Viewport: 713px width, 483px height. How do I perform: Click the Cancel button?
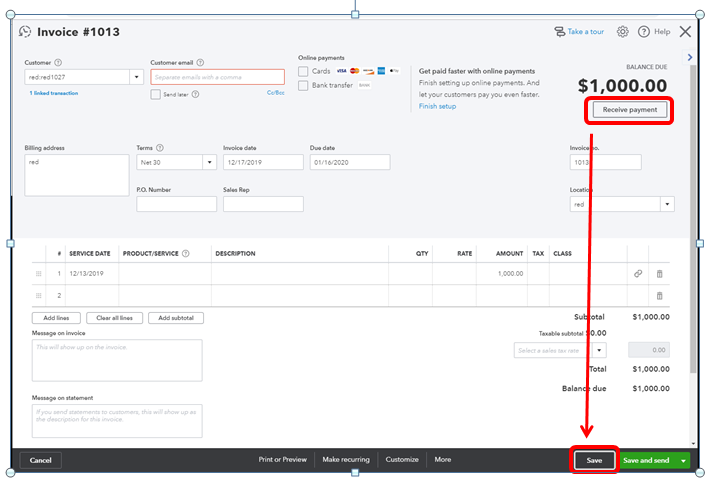(40, 461)
